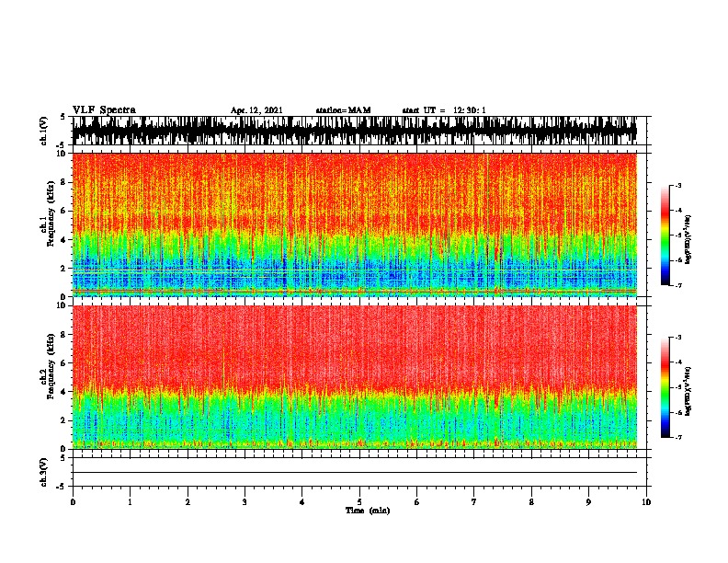
Task: Click the date text 'Apr. 12, 2021'
Action: tap(256, 110)
